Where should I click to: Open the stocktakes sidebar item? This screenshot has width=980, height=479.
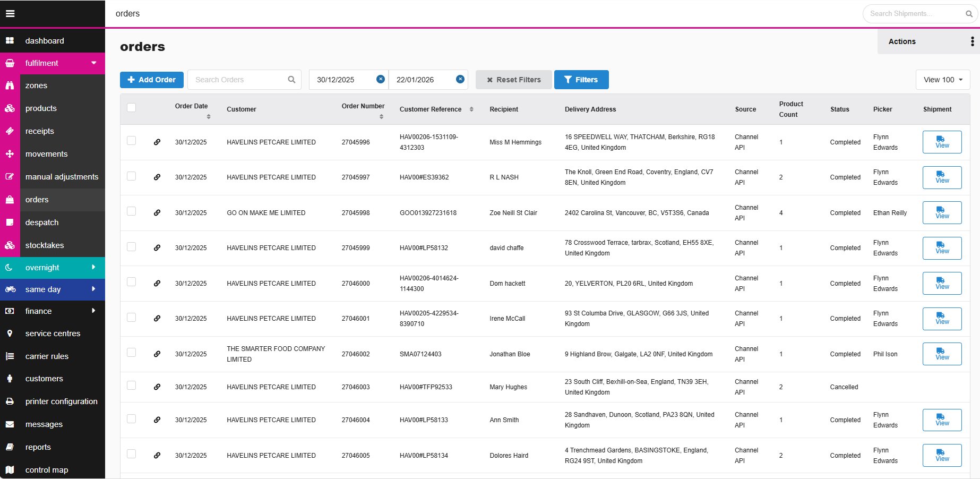pos(53,245)
